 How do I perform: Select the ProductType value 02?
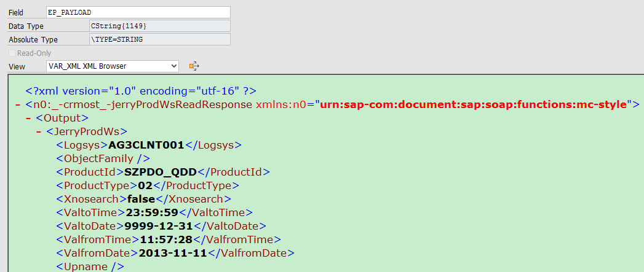click(145, 186)
